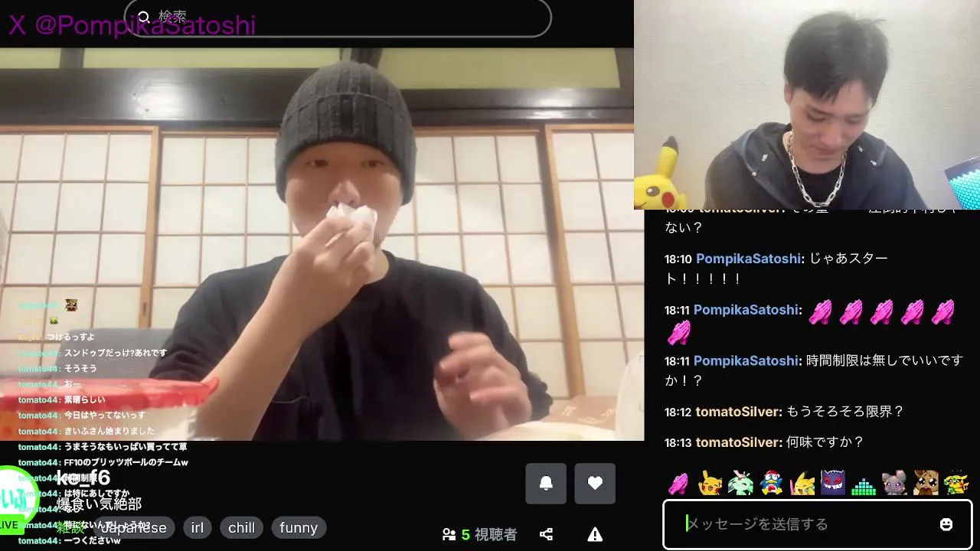Viewport: 980px width, 551px height.
Task: Select the funny tag
Action: (x=299, y=527)
